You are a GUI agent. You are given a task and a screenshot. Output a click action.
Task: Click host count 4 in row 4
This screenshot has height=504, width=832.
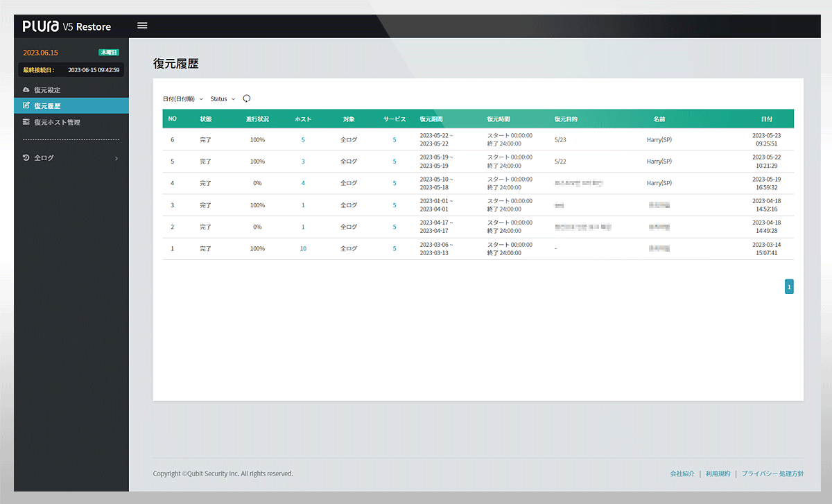pos(303,183)
